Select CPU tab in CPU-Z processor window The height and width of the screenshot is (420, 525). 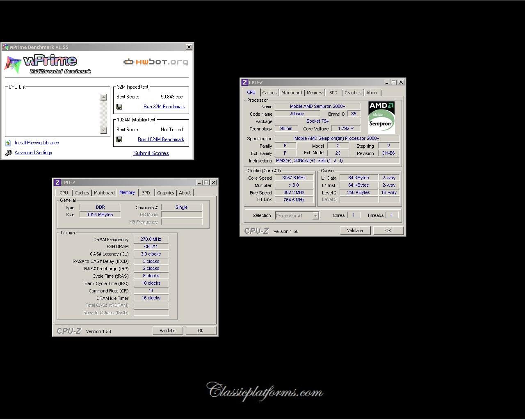251,92
